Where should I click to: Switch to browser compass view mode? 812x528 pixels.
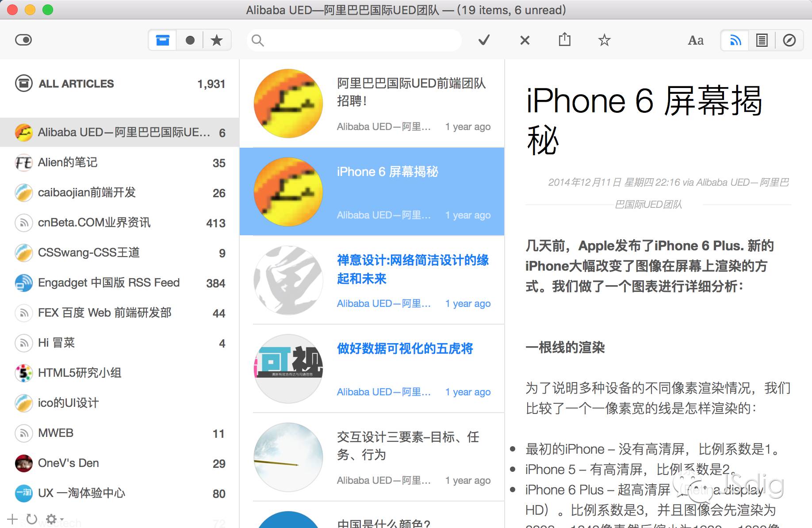[789, 41]
